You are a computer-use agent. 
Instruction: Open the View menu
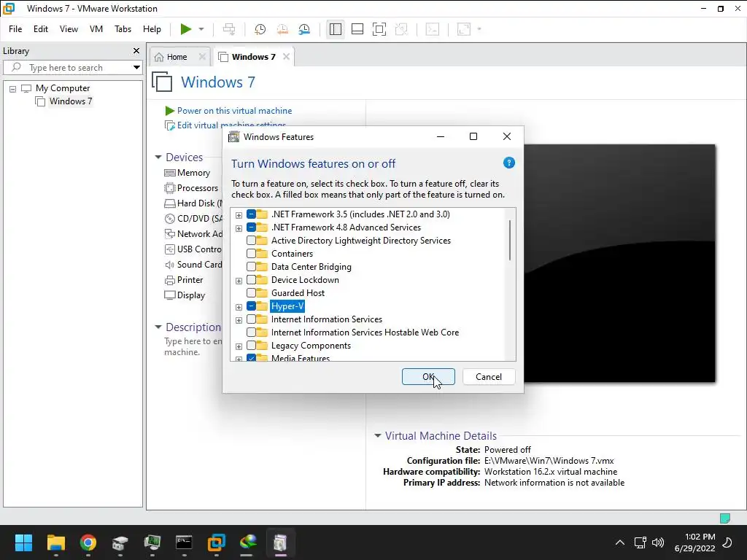click(69, 29)
